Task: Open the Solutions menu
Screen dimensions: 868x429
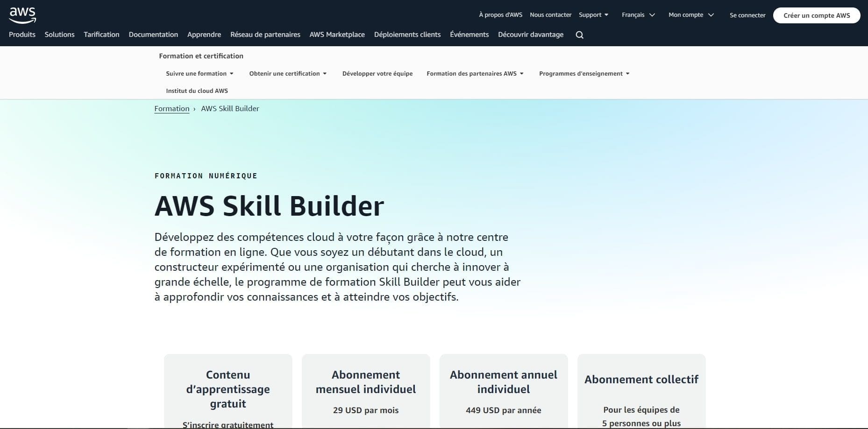Action: [59, 35]
